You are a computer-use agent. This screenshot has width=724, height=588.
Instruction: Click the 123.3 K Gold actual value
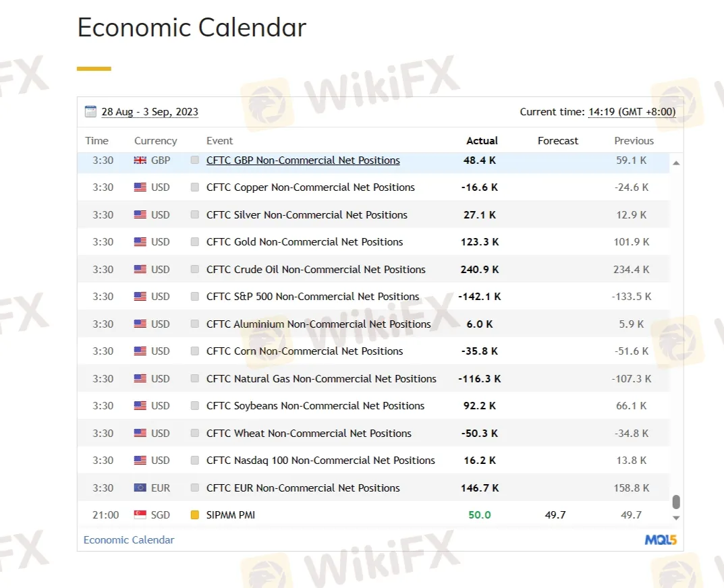480,242
